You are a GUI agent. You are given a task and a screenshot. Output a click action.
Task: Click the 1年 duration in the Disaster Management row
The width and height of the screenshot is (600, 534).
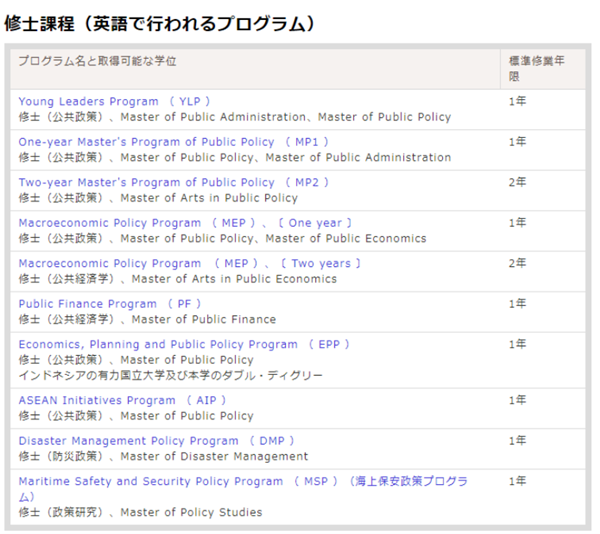(x=517, y=441)
